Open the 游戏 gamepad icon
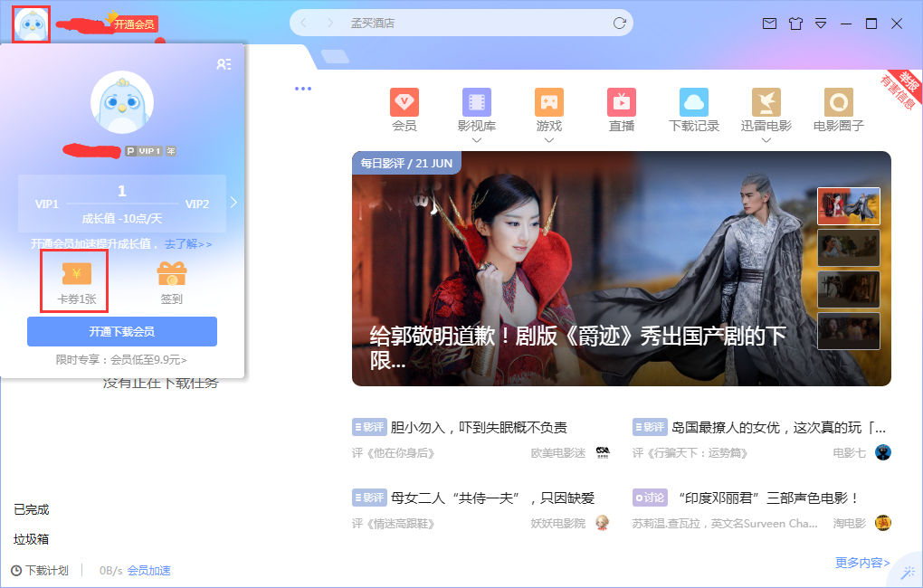Image resolution: width=923 pixels, height=588 pixels. point(549,102)
